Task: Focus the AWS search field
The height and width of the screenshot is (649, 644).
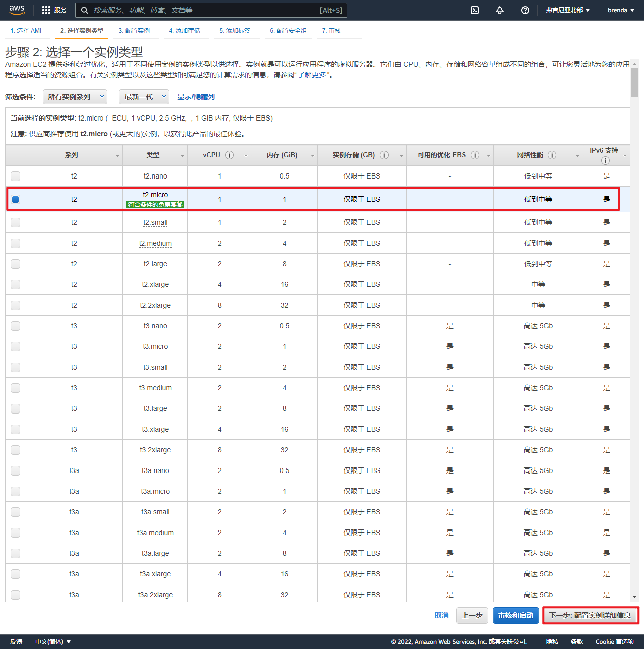Action: click(211, 10)
